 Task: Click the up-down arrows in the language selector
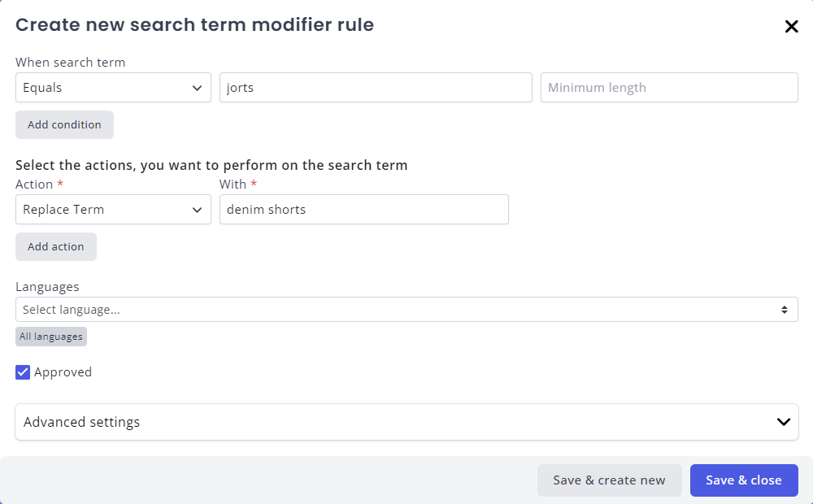tap(785, 310)
